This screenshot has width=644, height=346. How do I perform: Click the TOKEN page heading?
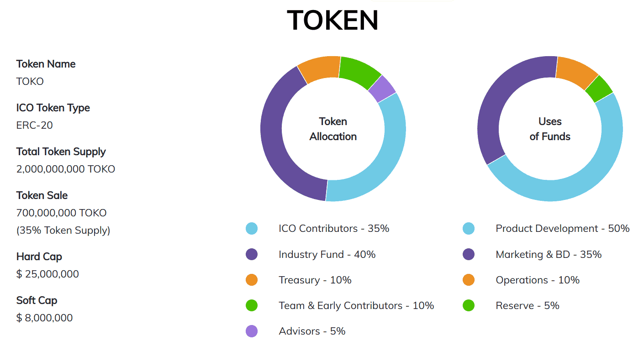click(x=333, y=21)
